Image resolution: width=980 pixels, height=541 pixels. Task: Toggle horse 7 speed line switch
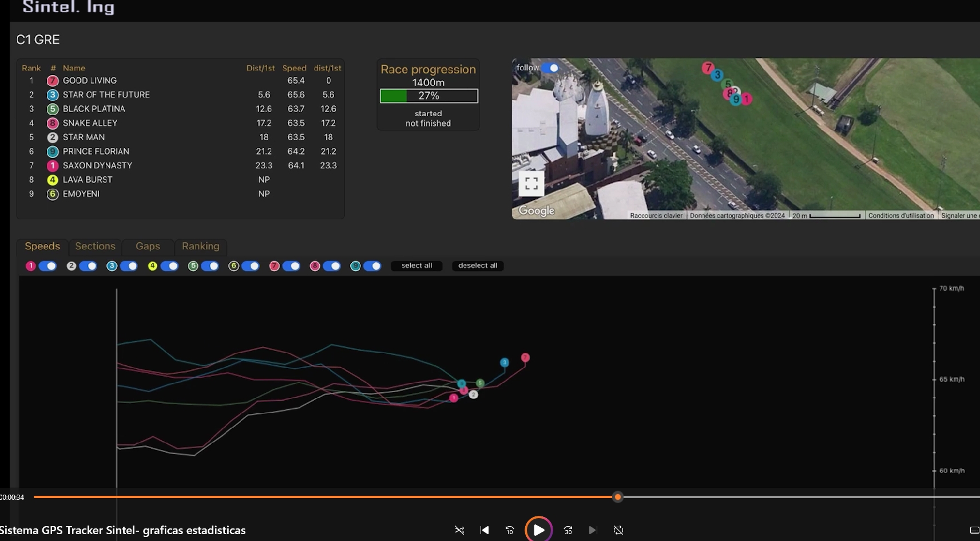click(291, 266)
